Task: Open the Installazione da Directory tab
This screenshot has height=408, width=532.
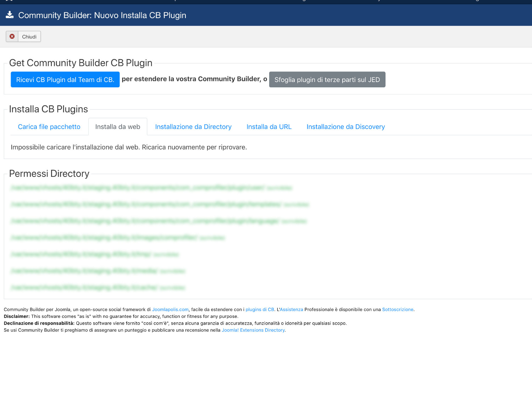Action: 193,127
